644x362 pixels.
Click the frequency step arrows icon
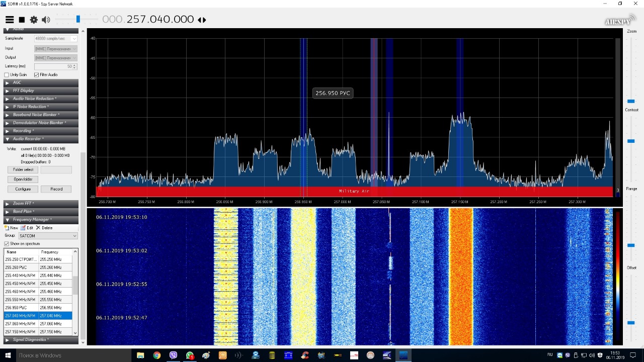(202, 20)
